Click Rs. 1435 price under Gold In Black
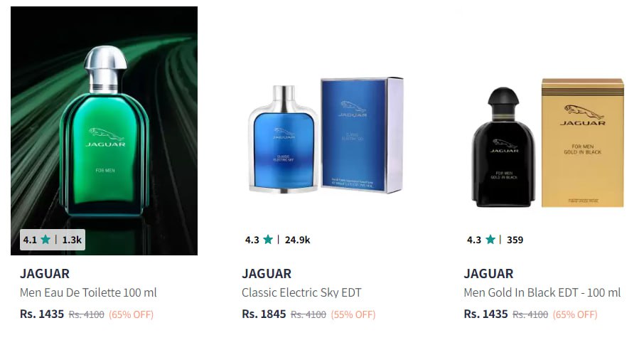The height and width of the screenshot is (345, 644). 486,314
